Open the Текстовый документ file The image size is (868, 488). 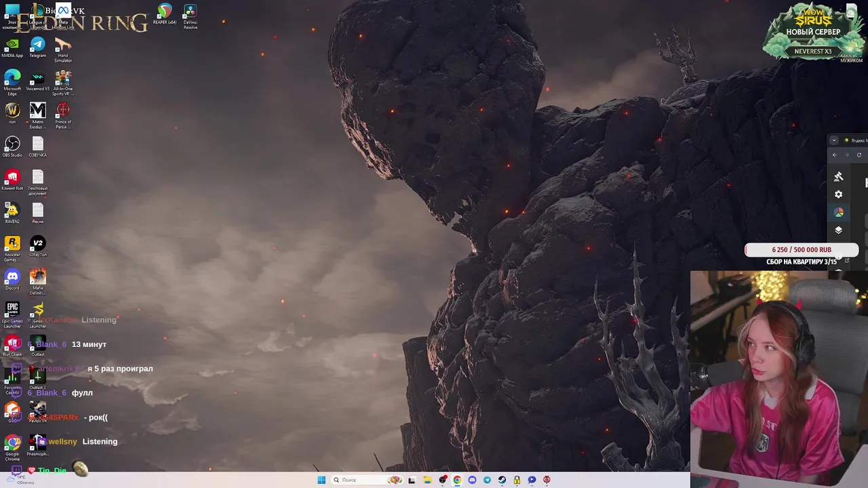click(x=38, y=182)
